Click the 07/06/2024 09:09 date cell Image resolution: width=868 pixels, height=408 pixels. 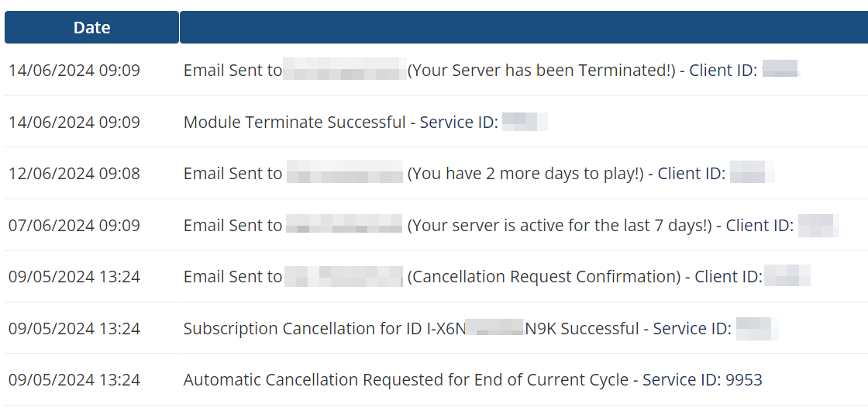coord(74,226)
